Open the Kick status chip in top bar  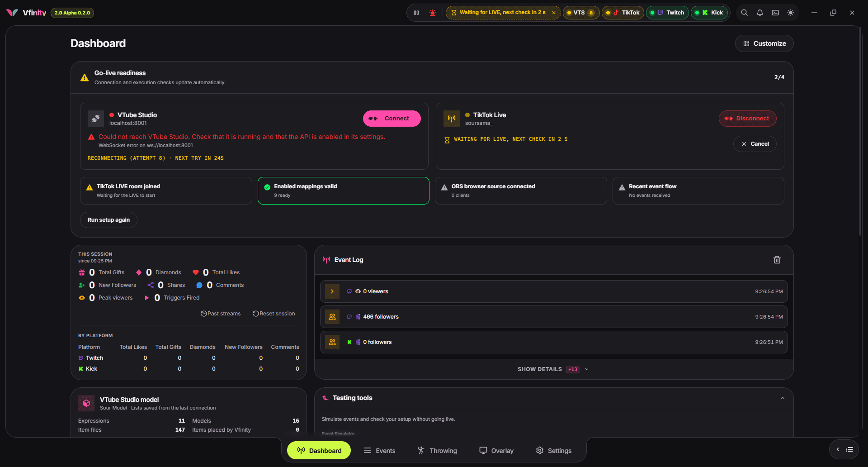[710, 13]
